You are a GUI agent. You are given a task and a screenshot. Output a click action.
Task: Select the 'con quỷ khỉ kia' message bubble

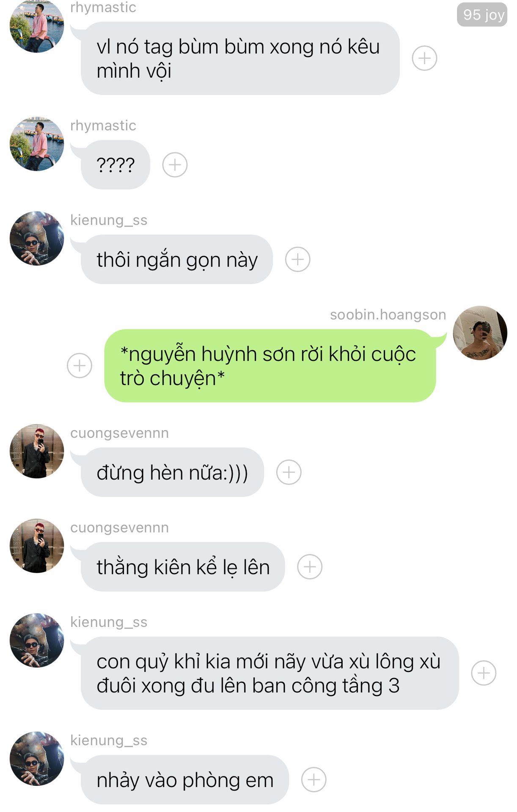[x=269, y=673]
